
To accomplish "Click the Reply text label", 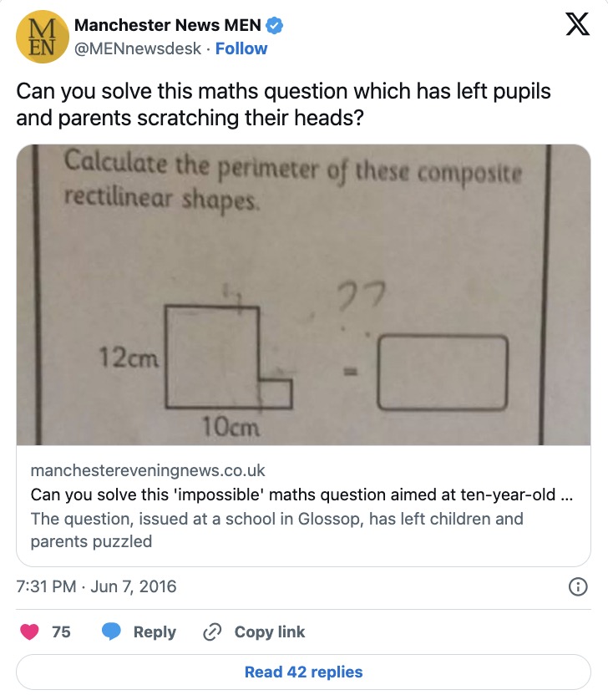I will [155, 632].
